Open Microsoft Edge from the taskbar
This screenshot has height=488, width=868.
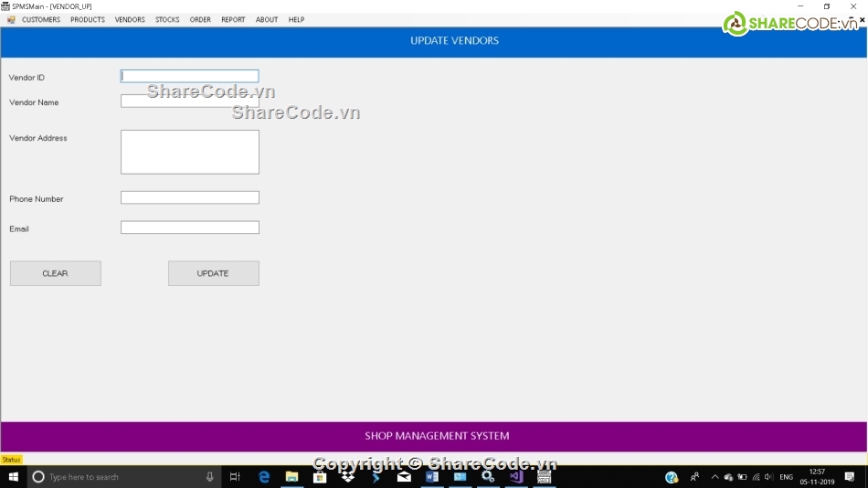tap(264, 477)
